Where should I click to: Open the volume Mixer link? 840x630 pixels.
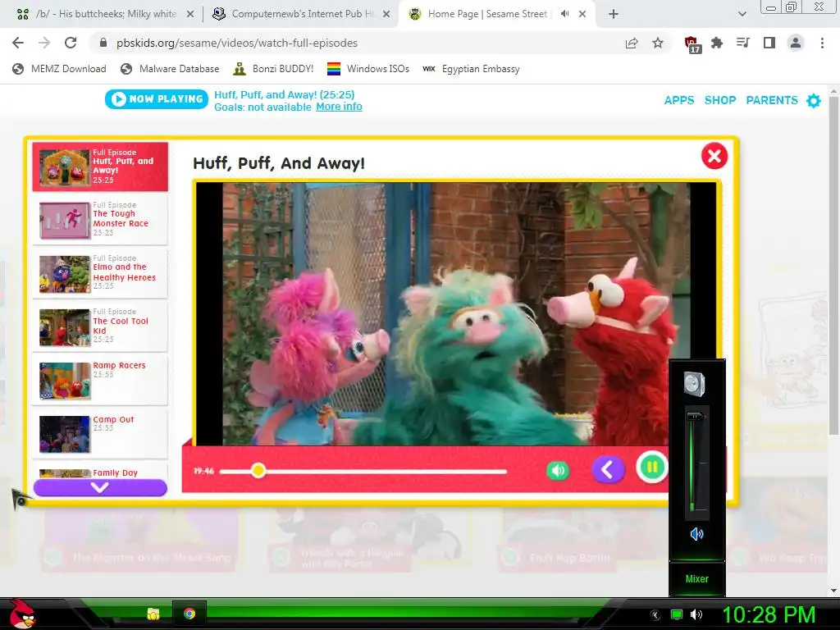click(697, 578)
